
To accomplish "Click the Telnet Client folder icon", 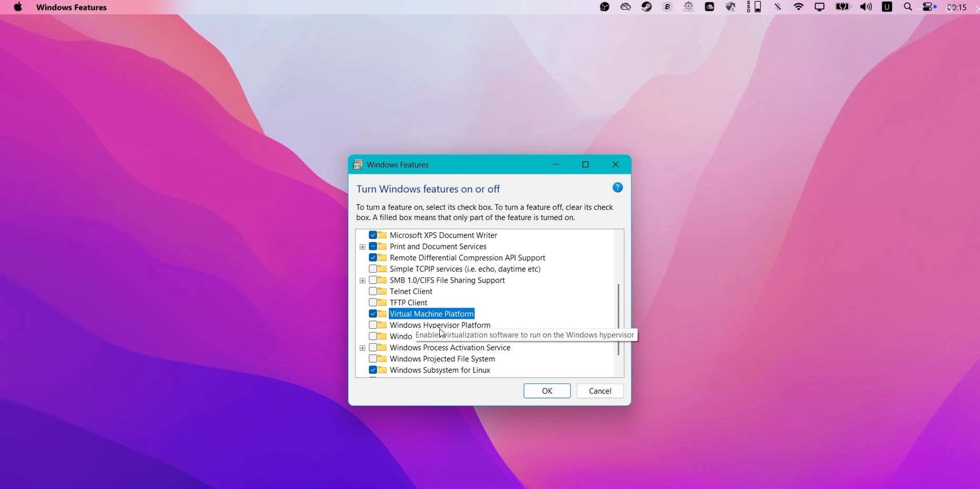I will [383, 292].
